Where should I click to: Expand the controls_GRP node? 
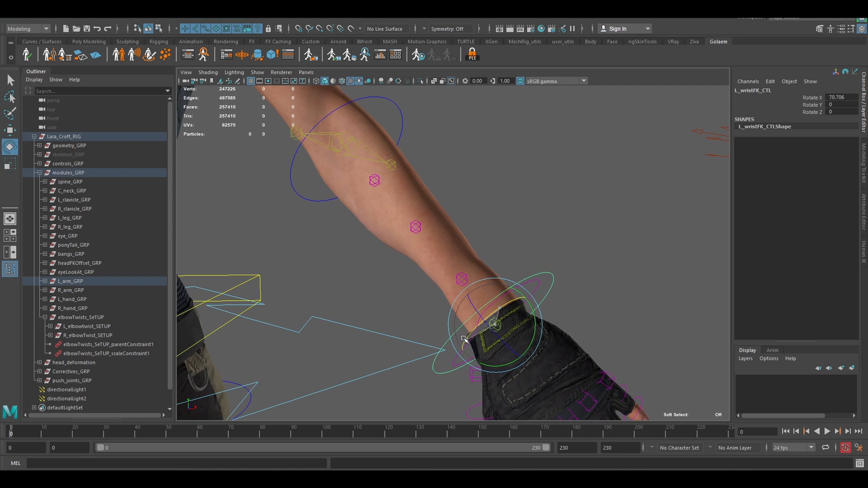coord(39,163)
